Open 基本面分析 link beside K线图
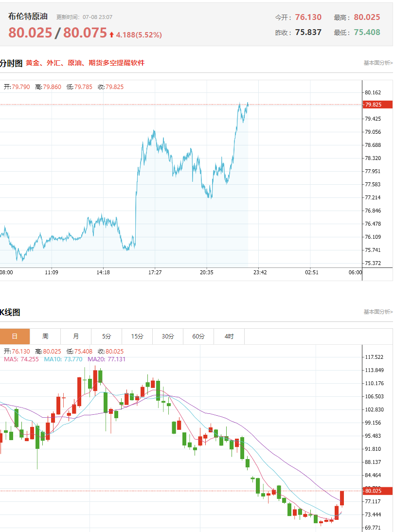Viewport: 394px width, 532px height. pyautogui.click(x=378, y=311)
